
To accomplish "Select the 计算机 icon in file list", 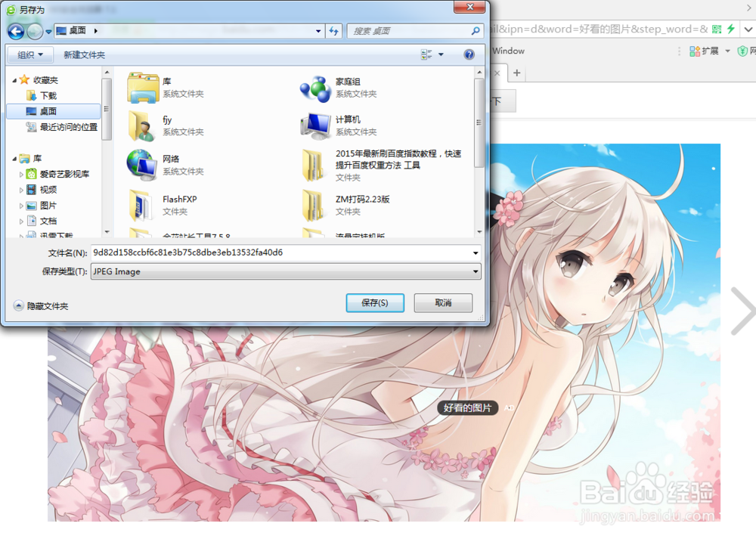I will click(x=315, y=125).
